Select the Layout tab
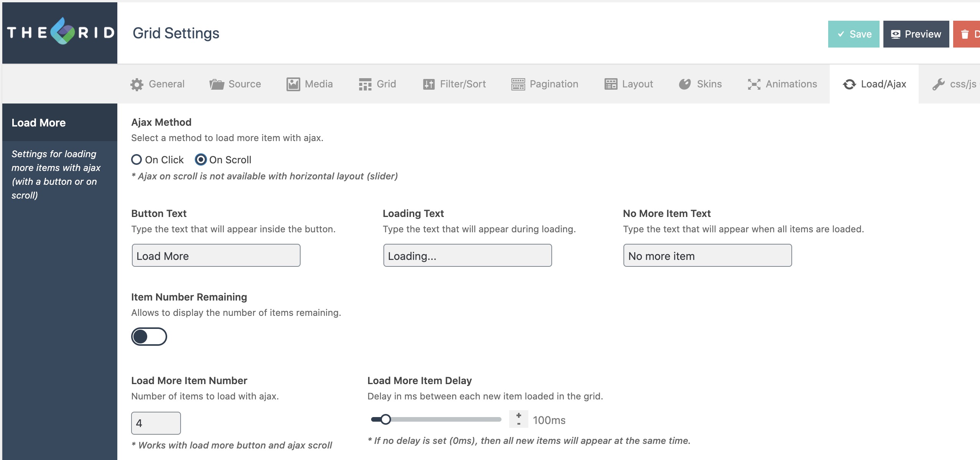 pyautogui.click(x=629, y=84)
